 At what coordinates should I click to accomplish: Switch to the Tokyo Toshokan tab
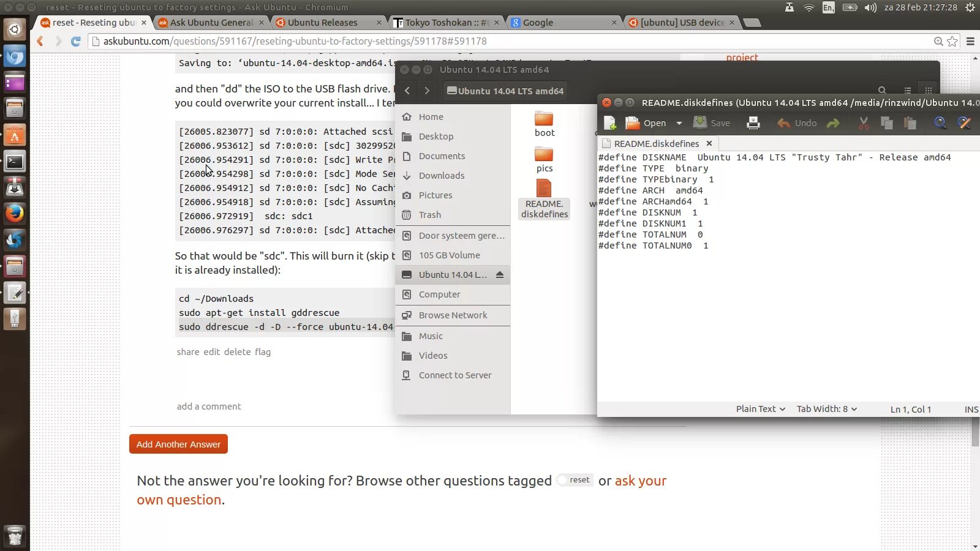pyautogui.click(x=447, y=23)
